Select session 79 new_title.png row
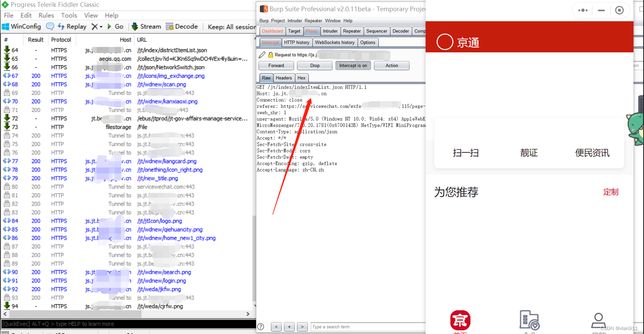 pos(126,178)
